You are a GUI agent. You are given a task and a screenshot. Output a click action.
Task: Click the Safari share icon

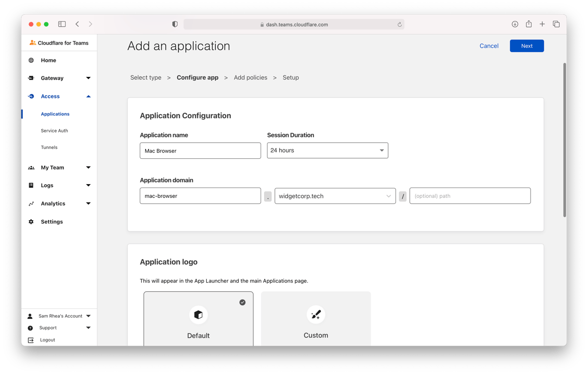pos(529,24)
